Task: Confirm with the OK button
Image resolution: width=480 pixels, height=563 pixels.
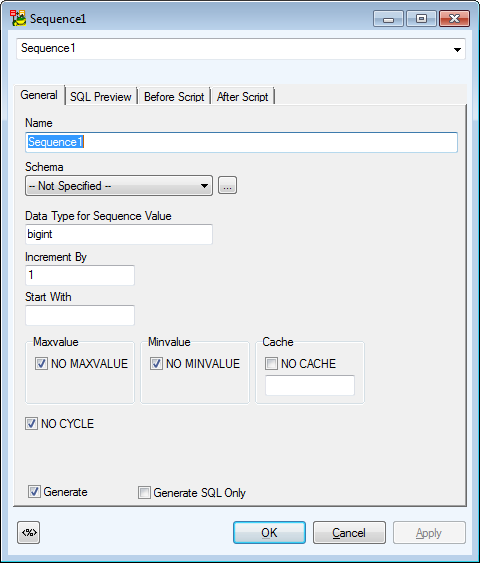Action: click(x=269, y=532)
